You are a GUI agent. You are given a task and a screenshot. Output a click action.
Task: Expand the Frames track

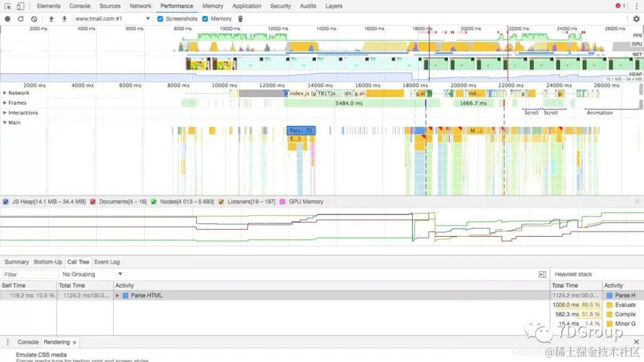[5, 103]
